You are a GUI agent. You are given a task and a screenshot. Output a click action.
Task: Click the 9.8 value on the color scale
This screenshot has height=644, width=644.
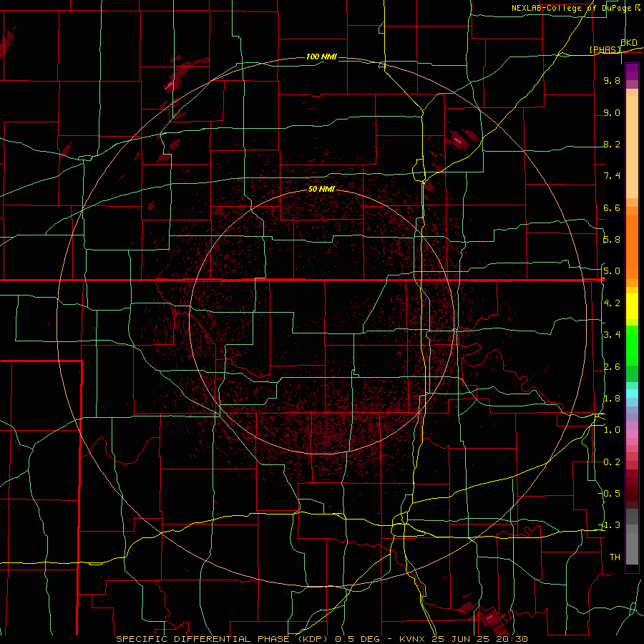(612, 80)
